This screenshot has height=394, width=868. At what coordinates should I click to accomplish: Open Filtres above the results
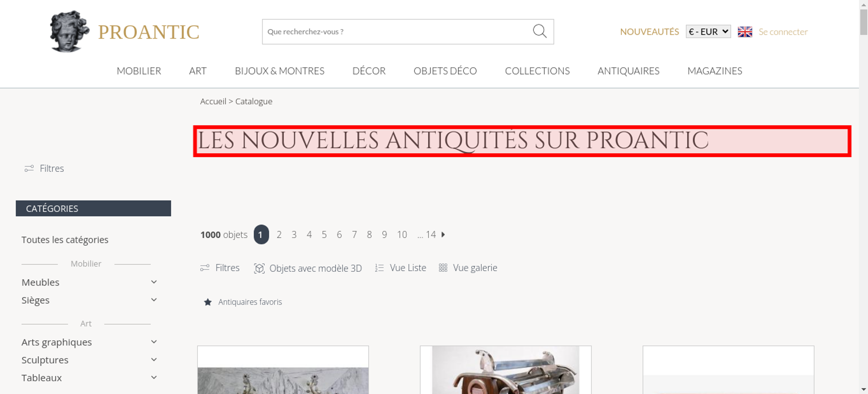[x=220, y=268]
